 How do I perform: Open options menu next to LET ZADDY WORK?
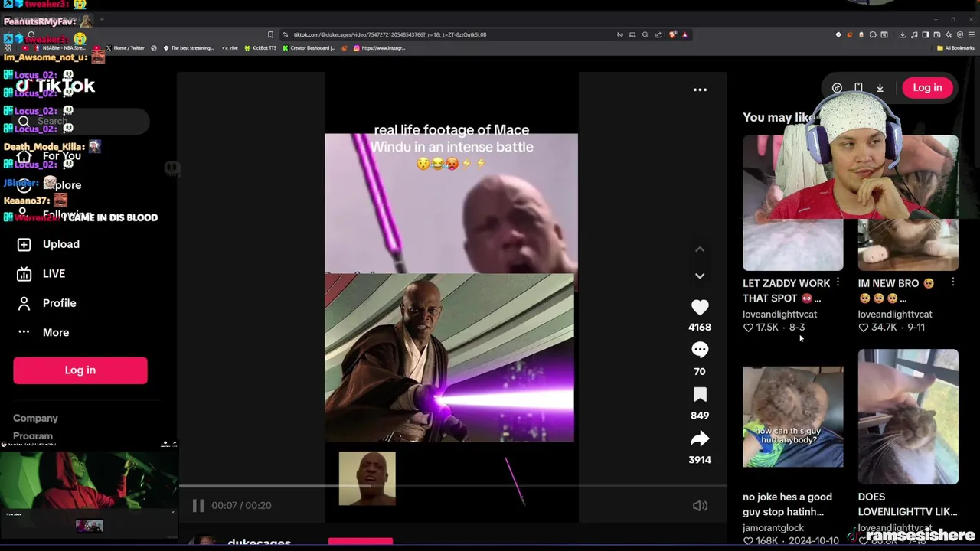(838, 283)
